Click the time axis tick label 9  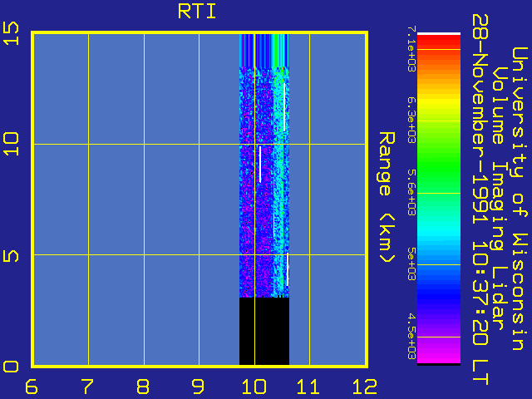(198, 386)
